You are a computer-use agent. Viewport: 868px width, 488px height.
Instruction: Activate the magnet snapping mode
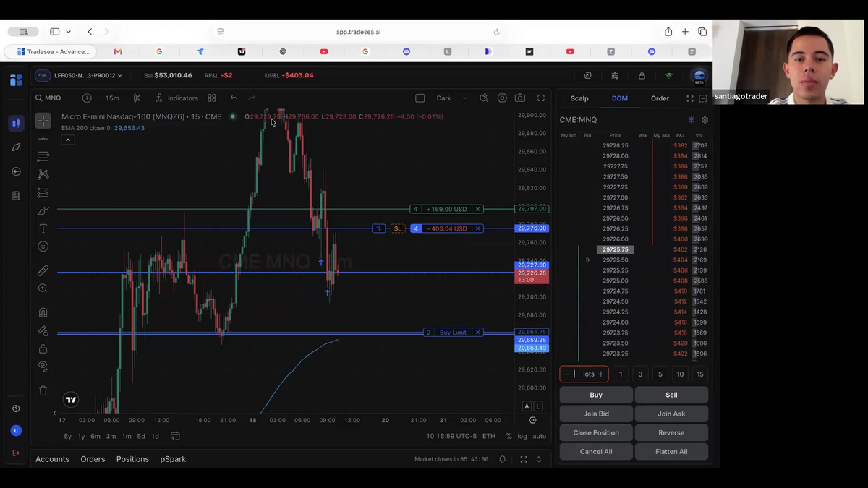point(43,312)
